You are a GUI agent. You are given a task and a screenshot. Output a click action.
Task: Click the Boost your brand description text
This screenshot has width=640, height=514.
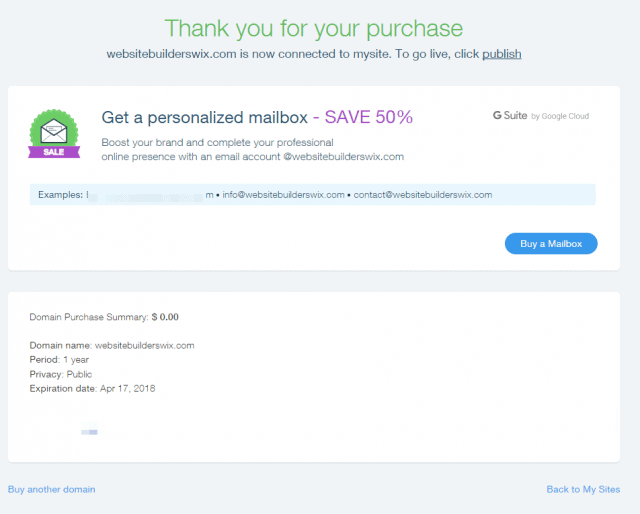(x=253, y=149)
